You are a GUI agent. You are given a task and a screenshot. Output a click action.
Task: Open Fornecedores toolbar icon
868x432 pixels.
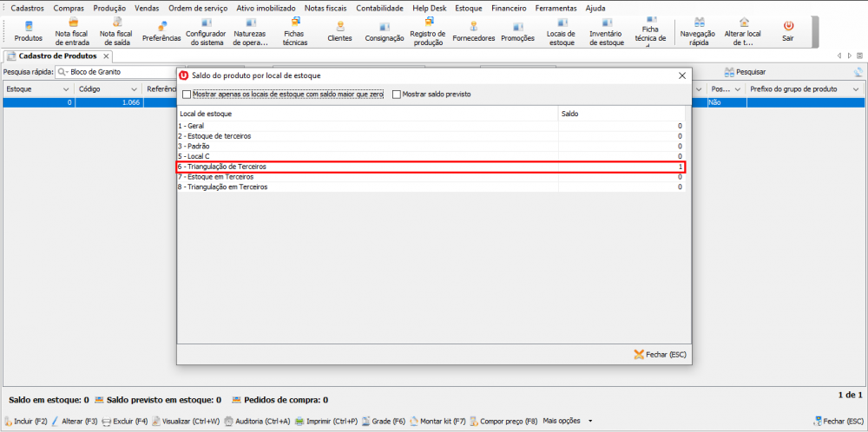pos(474,31)
